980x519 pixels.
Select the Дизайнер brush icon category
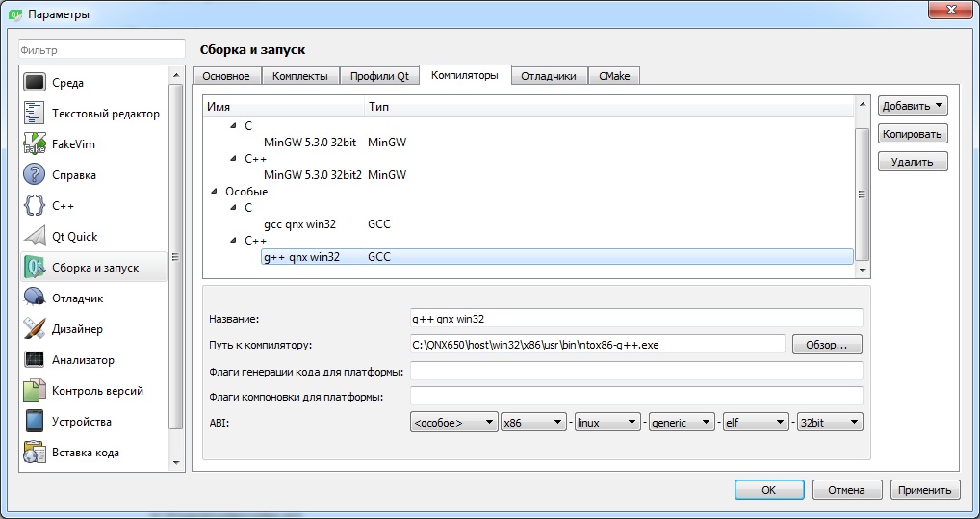(x=35, y=329)
